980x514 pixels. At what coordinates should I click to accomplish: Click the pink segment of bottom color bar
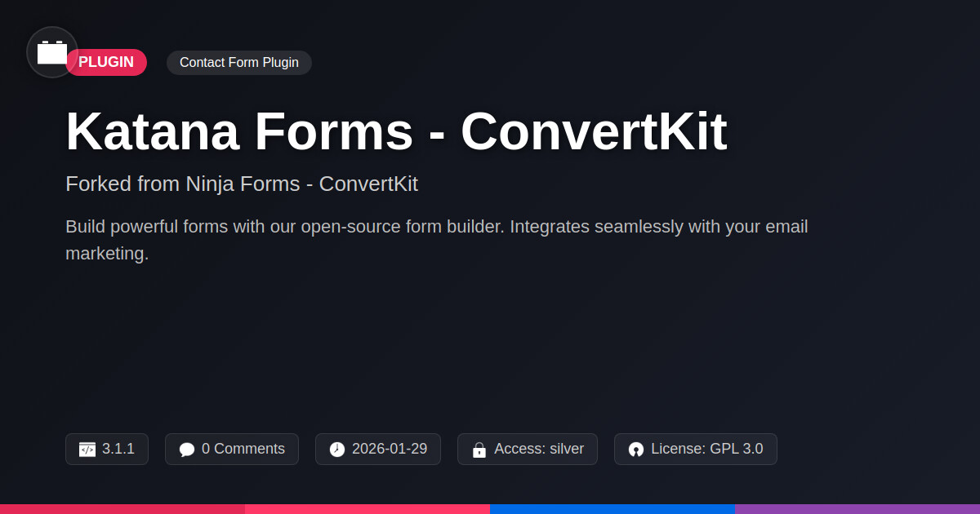coord(367,508)
